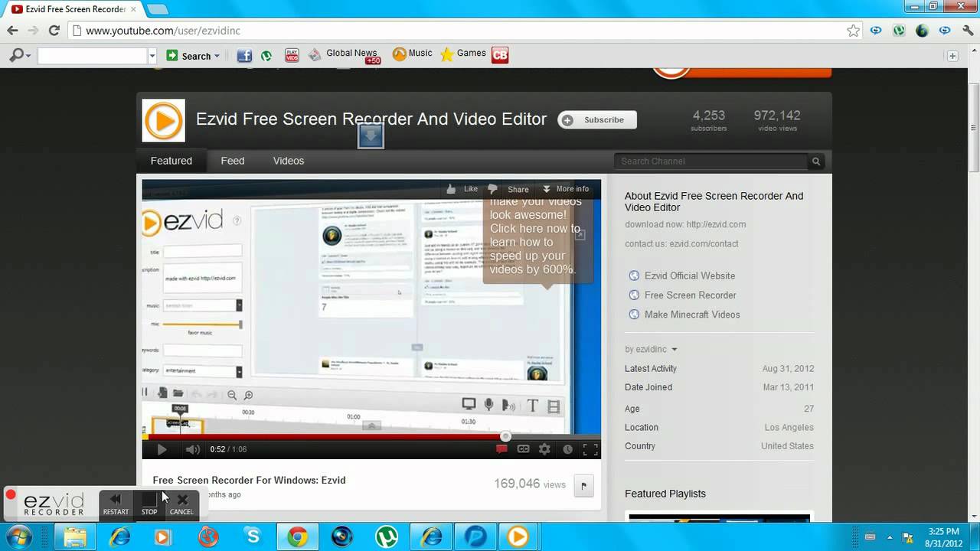Click the uTorrent icon in search toolbar
980x551 pixels.
266,55
